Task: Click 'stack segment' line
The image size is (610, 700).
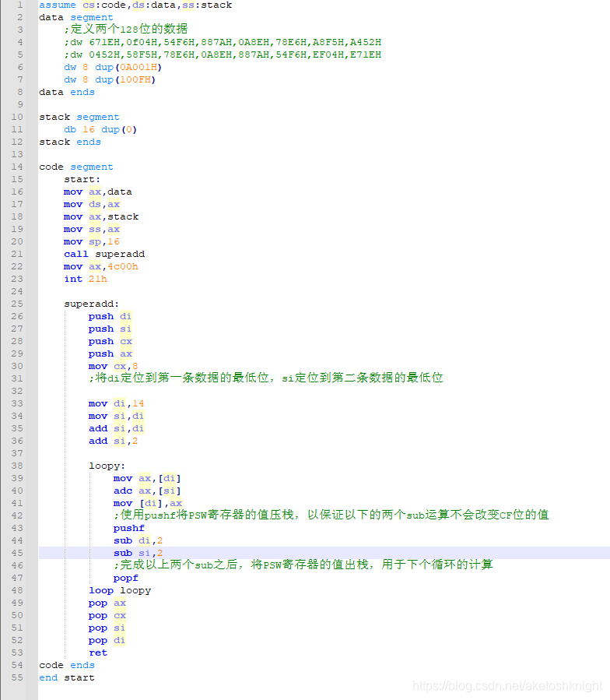Action: click(79, 118)
